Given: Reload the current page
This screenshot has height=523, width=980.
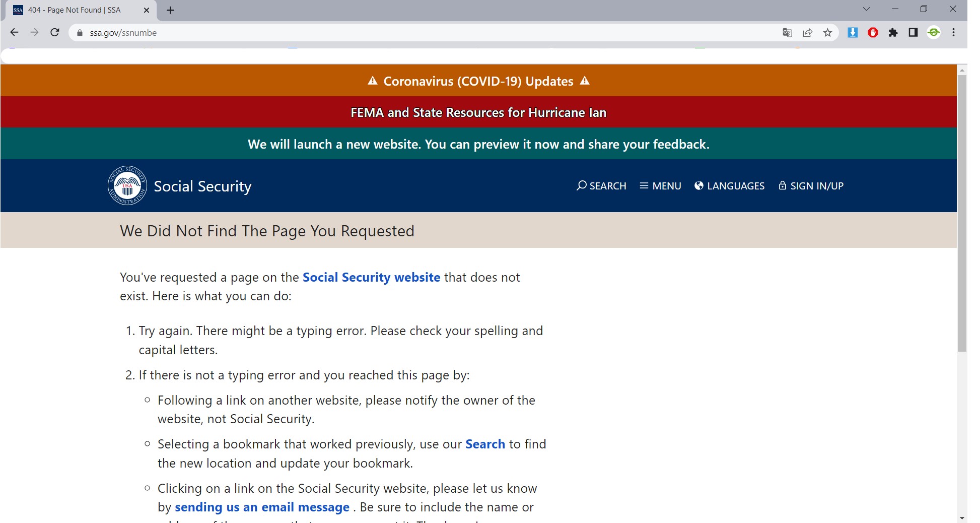Looking at the screenshot, I should [x=55, y=33].
